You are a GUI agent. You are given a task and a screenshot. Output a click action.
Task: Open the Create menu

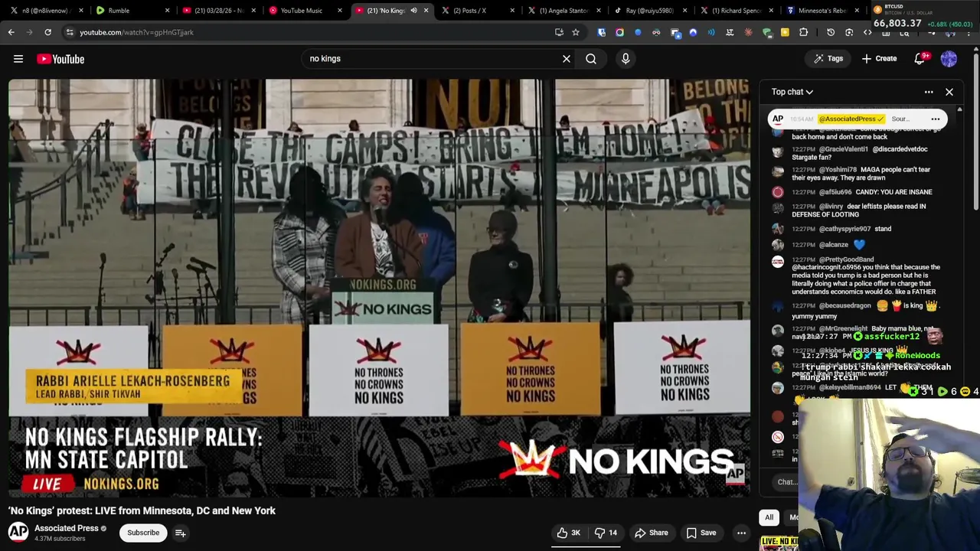[879, 59]
